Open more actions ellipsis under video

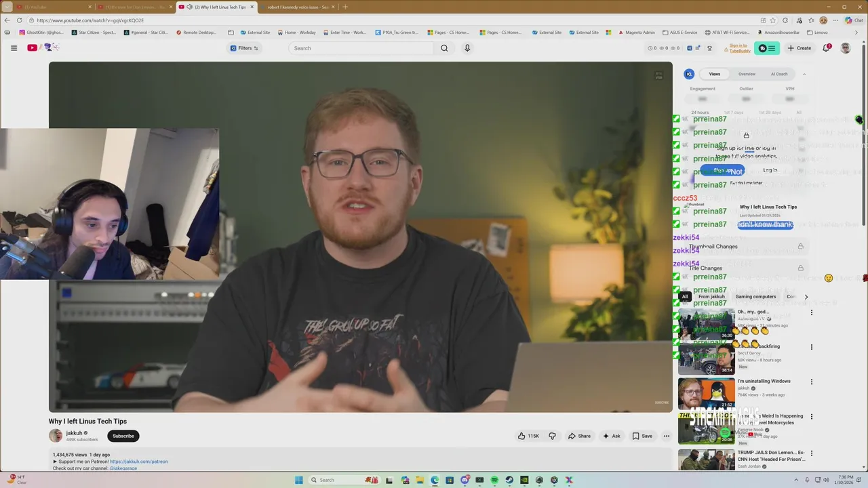pos(667,436)
